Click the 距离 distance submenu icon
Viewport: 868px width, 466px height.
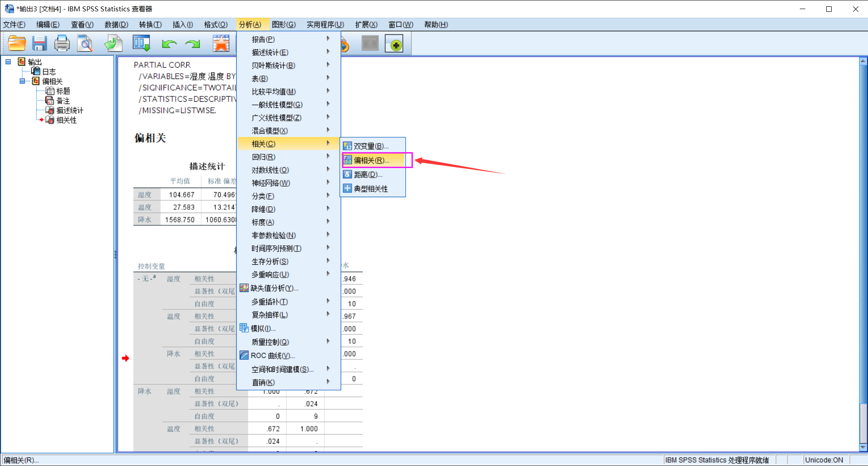point(347,174)
